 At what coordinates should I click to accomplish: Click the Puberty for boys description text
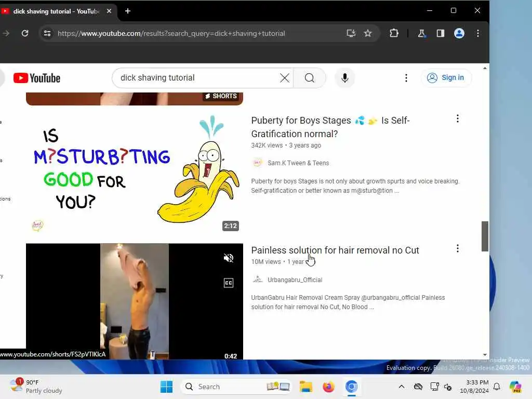tap(355, 186)
